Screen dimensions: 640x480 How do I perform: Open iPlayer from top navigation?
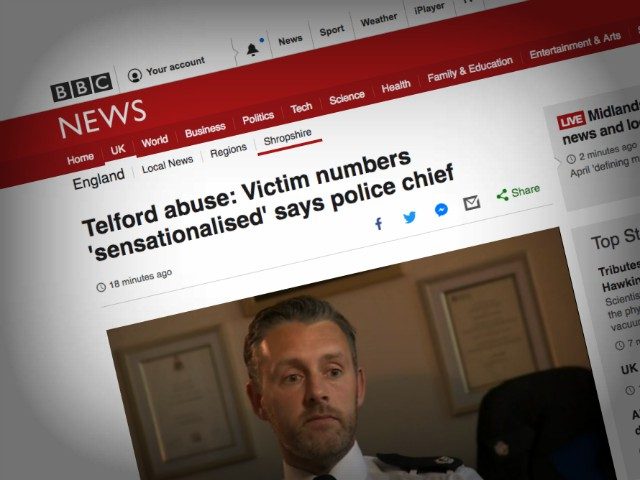(x=429, y=8)
